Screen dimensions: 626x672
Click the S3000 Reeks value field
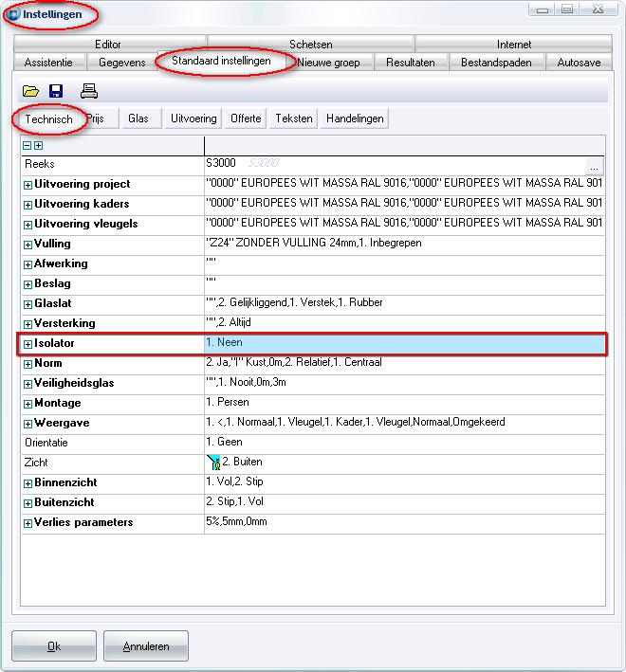click(x=395, y=166)
